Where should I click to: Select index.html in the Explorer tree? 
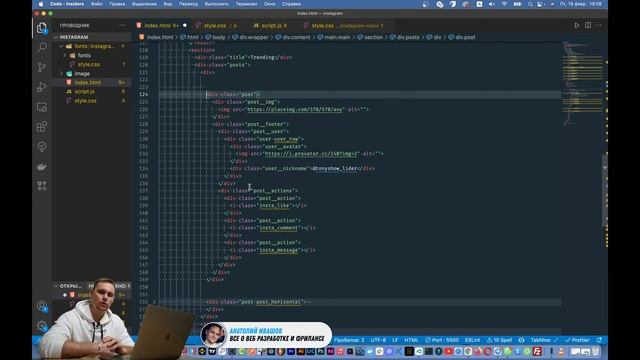91,82
